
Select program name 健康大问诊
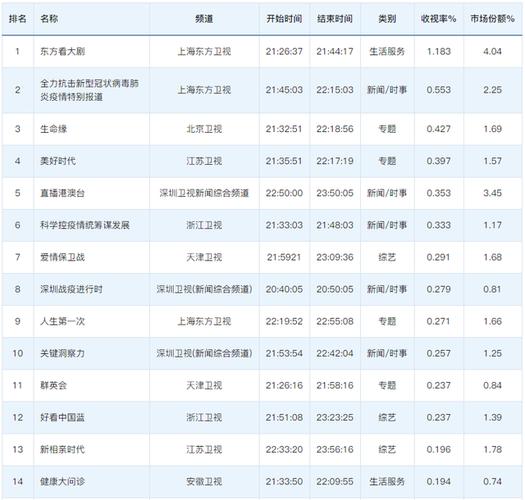tap(63, 482)
